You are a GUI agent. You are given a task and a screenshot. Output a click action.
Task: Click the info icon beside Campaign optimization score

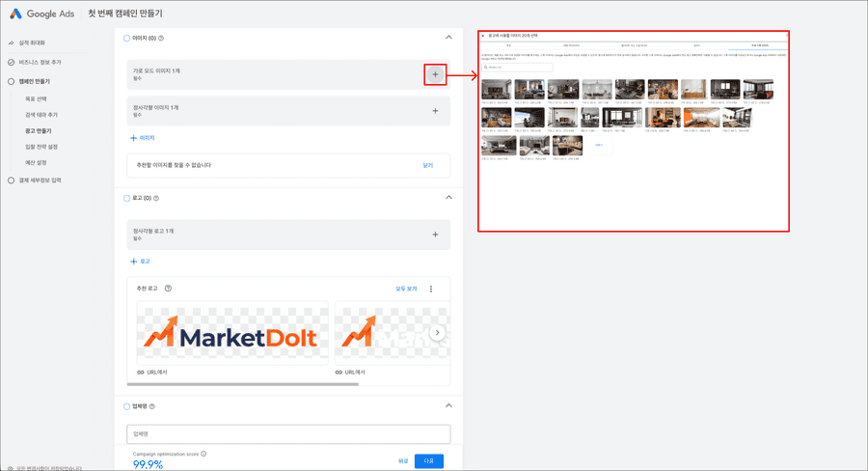coord(203,454)
